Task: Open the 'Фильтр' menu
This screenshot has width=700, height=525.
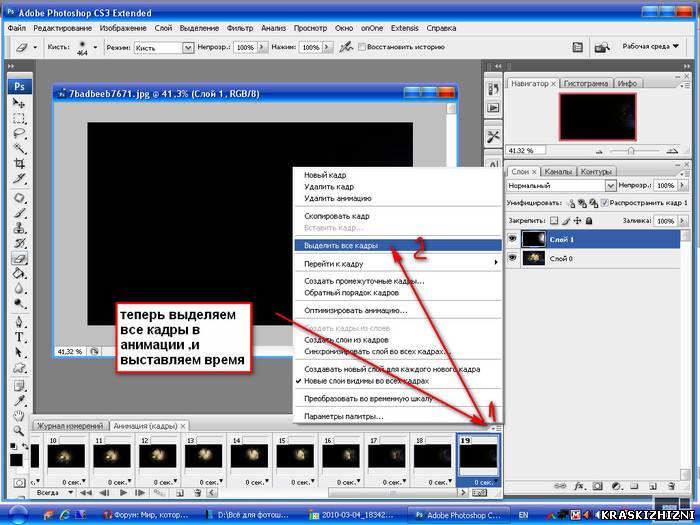Action: [x=240, y=28]
